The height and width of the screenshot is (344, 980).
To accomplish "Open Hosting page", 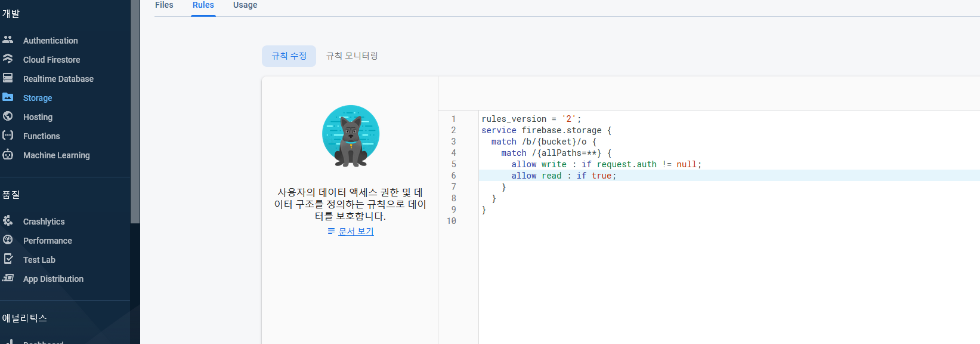I will point(38,117).
